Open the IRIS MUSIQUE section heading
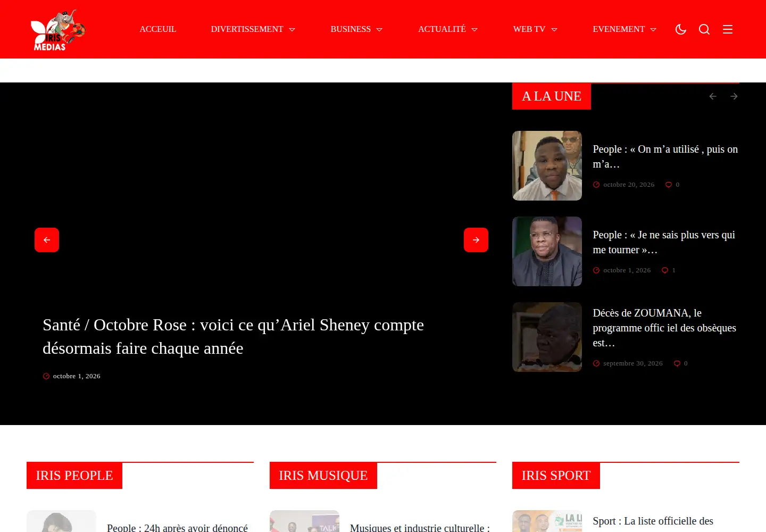 [x=323, y=476]
